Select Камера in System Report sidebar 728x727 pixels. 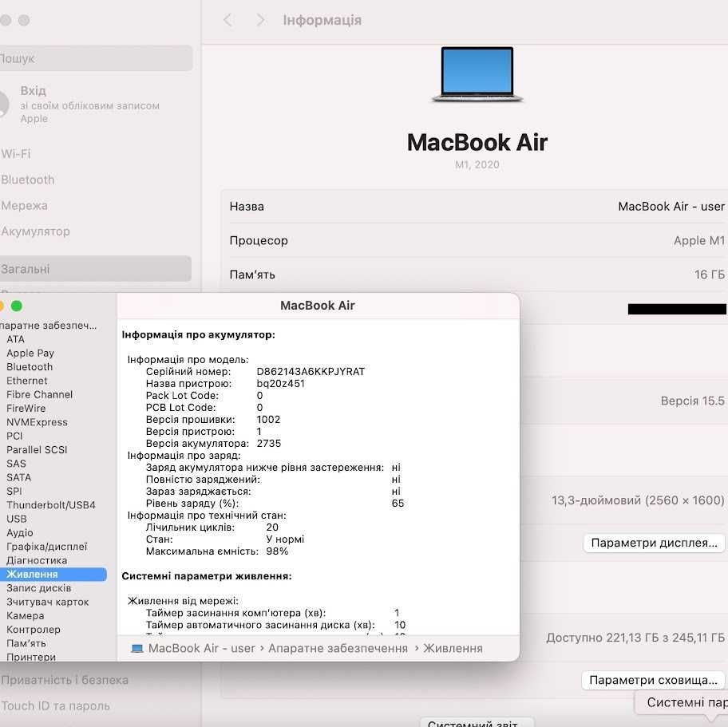pyautogui.click(x=25, y=615)
